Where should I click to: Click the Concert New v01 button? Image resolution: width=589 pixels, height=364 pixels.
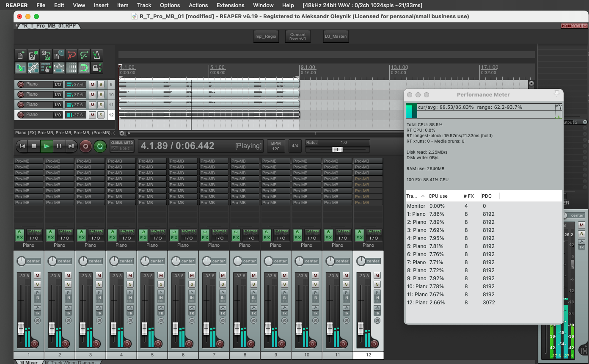tap(297, 36)
